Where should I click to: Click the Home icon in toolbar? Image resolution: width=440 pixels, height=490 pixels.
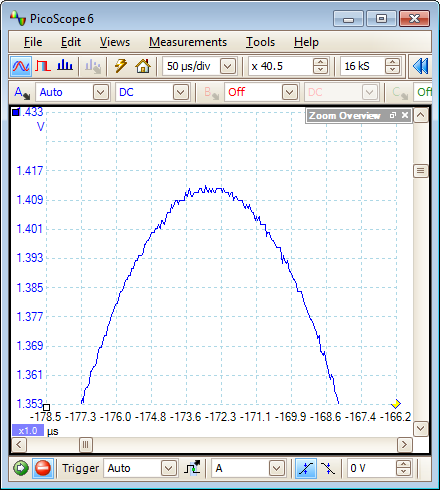pos(143,66)
